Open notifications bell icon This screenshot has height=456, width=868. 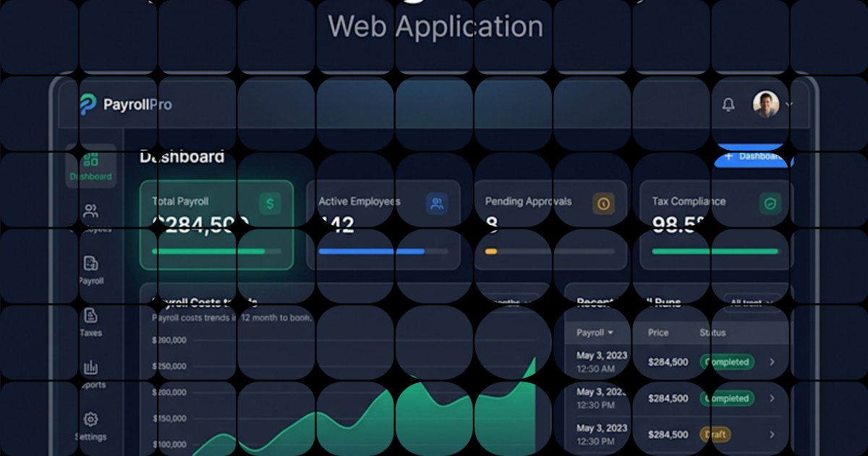point(728,105)
